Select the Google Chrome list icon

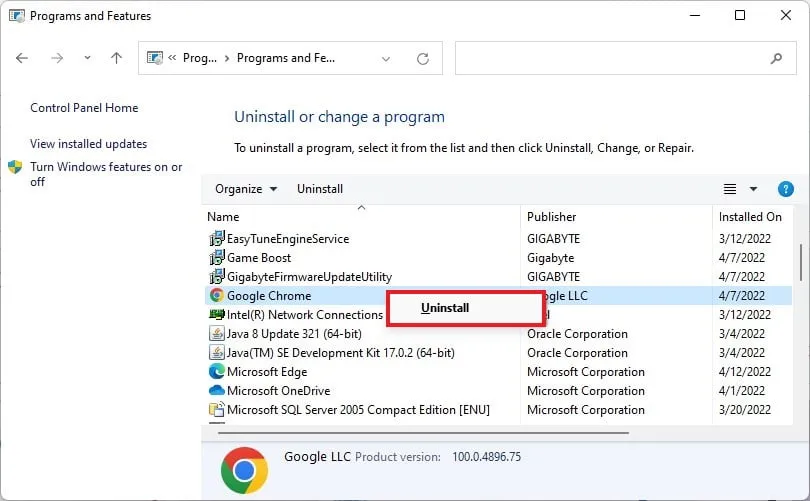(x=216, y=295)
